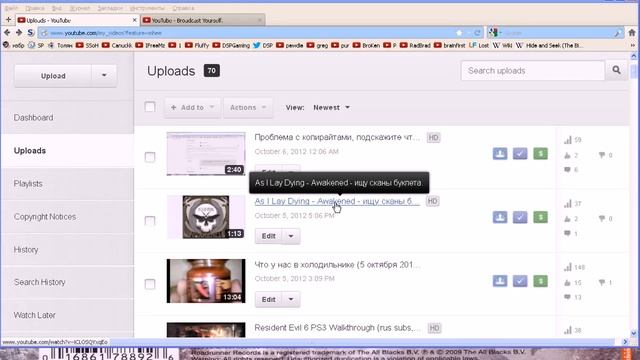The image size is (640, 360).
Task: Open Watch Later in the sidebar
Action: click(x=35, y=315)
